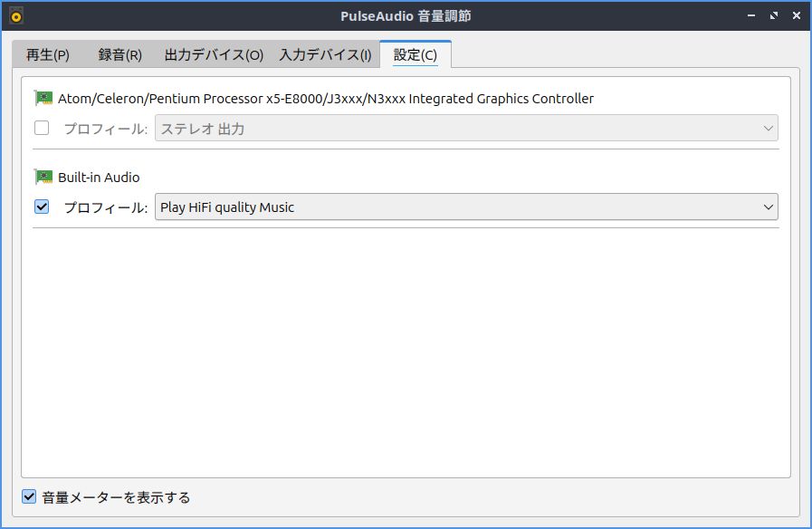Close the PulseAudio volume control window
The width and height of the screenshot is (812, 529).
[x=795, y=16]
